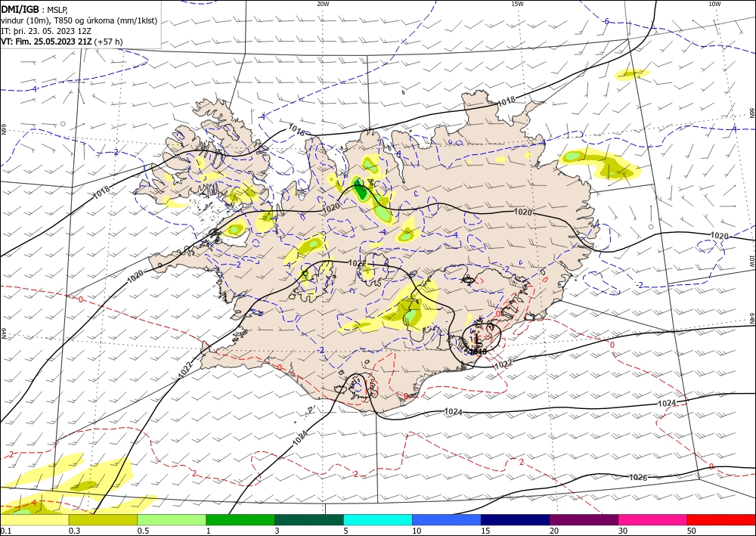Click the 'vindur (10m), T850 og úrkoma' line
The height and width of the screenshot is (536, 756).
point(79,20)
